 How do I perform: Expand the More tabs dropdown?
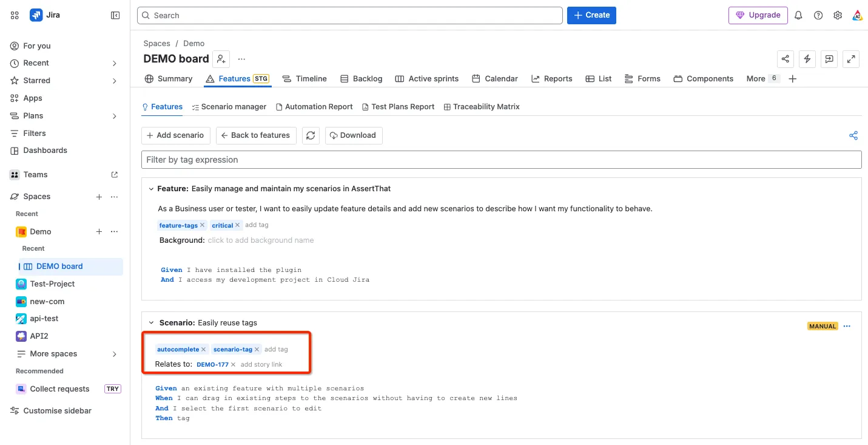[x=762, y=78]
